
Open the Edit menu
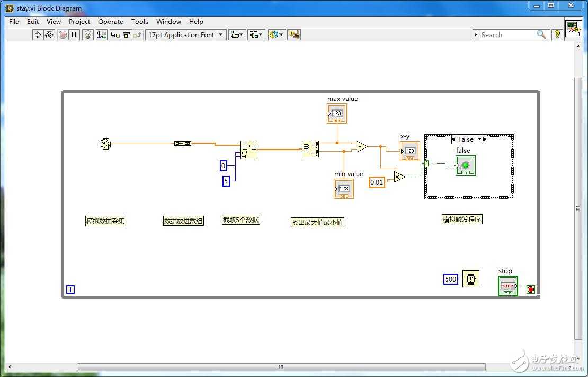point(33,21)
